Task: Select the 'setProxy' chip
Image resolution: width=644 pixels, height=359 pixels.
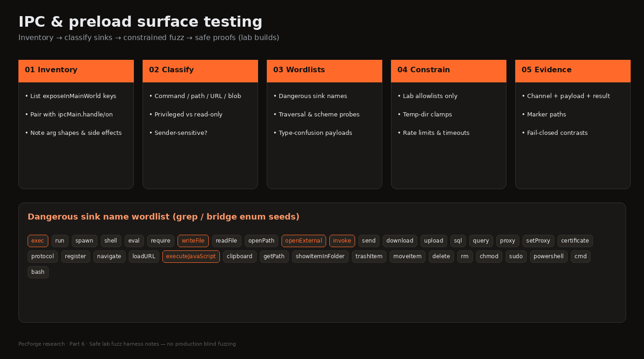Action: (538, 241)
